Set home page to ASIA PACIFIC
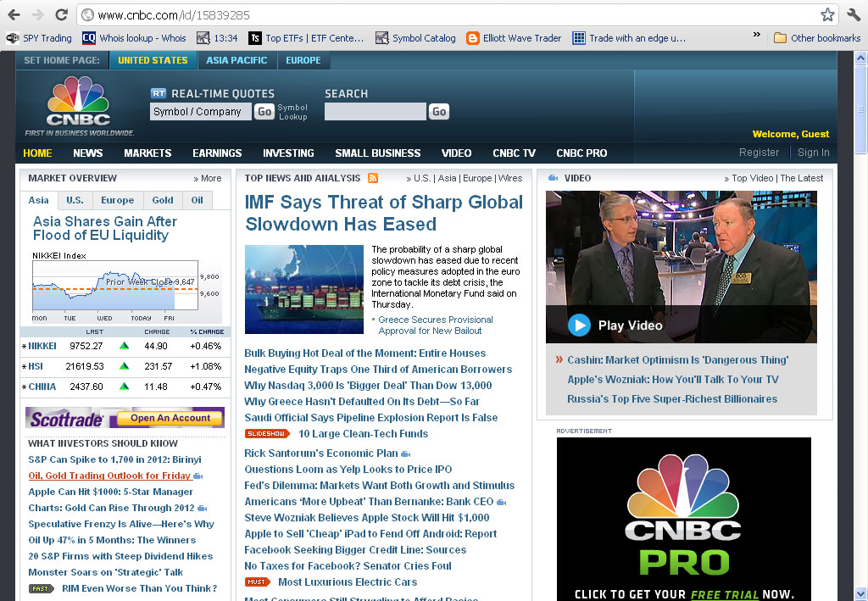868x601 pixels. point(236,60)
